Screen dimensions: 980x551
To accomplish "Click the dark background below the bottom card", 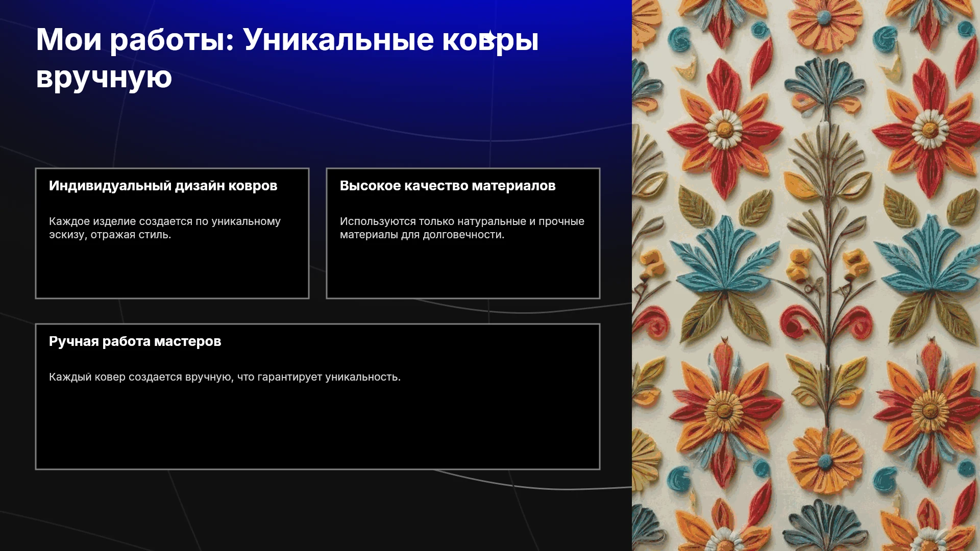I will (x=316, y=510).
